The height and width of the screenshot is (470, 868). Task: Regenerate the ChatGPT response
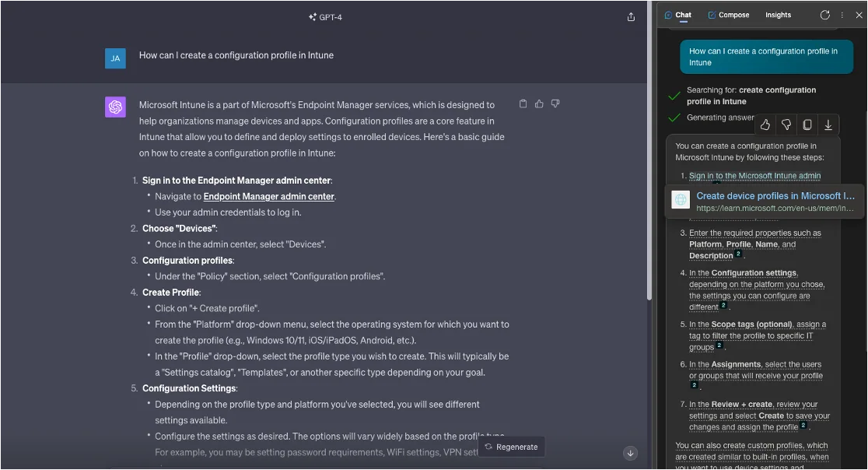click(x=512, y=447)
